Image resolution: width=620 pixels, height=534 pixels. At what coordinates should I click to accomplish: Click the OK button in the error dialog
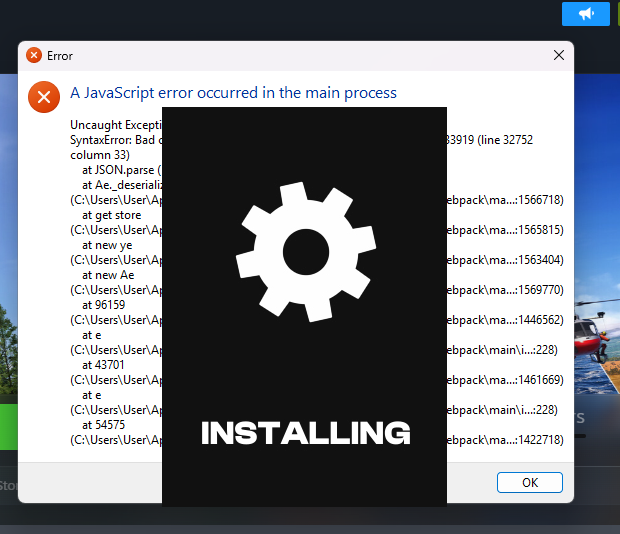[529, 482]
